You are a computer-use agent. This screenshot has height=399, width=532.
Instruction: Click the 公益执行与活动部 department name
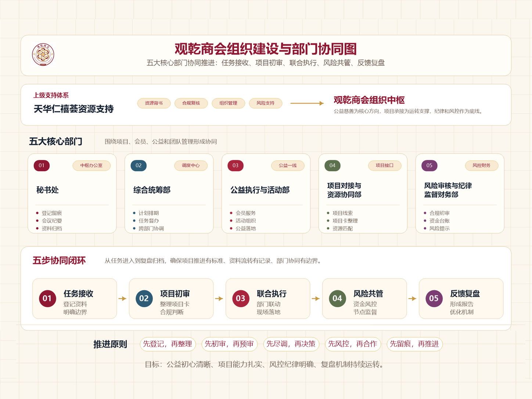coord(260,190)
